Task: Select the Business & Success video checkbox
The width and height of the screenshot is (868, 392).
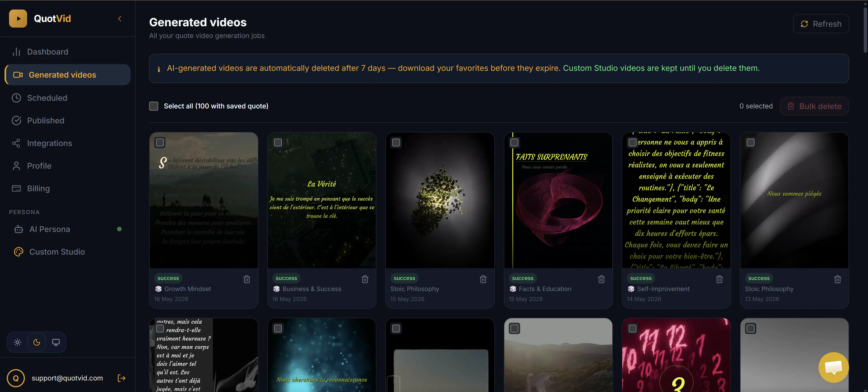Action: [x=278, y=142]
